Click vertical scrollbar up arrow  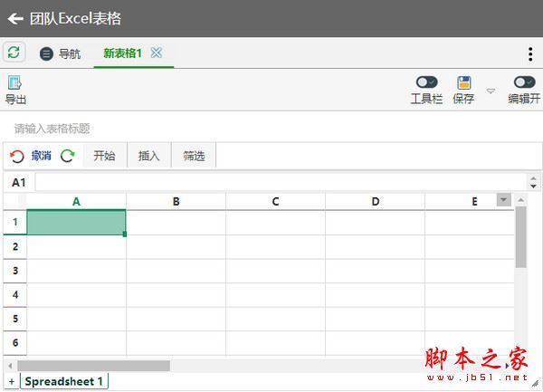click(x=521, y=200)
